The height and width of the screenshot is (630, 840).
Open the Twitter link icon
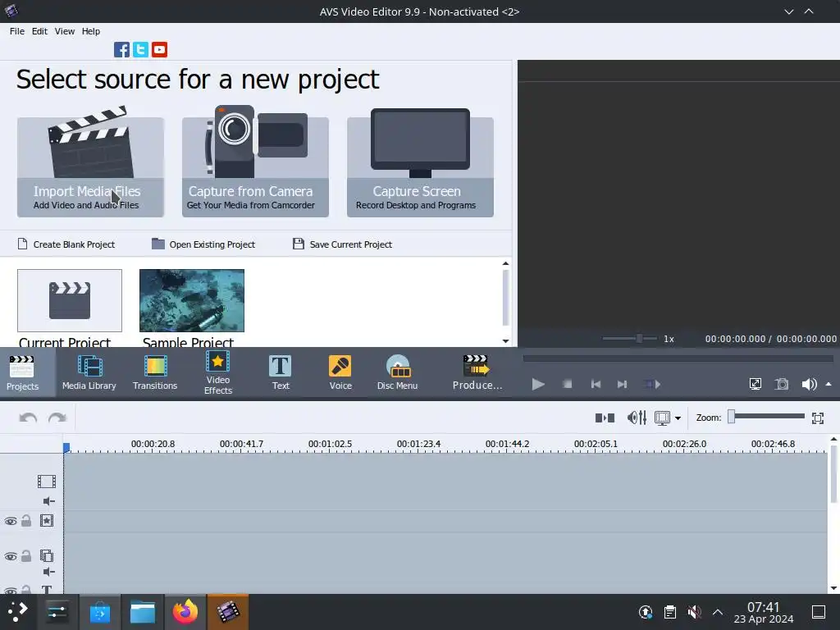pyautogui.click(x=140, y=50)
